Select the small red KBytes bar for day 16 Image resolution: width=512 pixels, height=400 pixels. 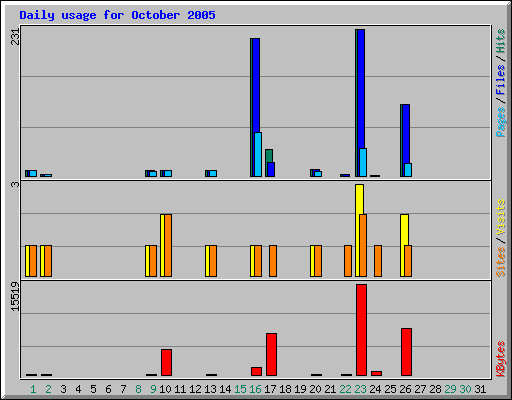point(256,371)
